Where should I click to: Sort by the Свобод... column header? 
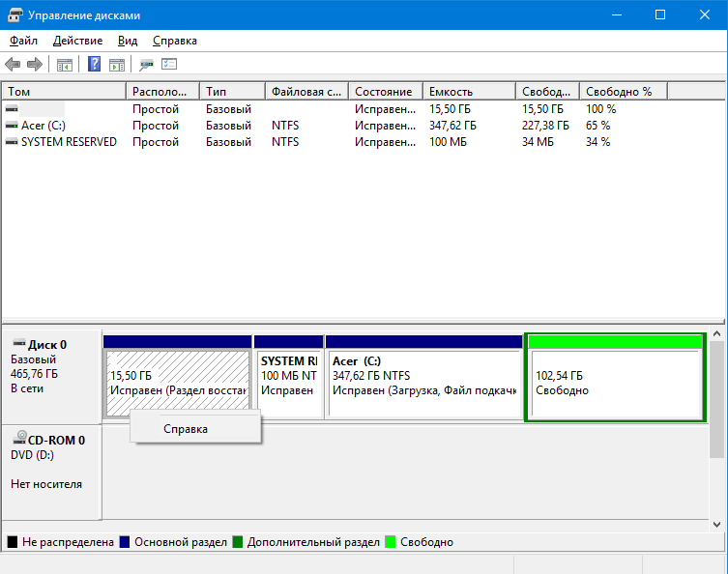(548, 92)
